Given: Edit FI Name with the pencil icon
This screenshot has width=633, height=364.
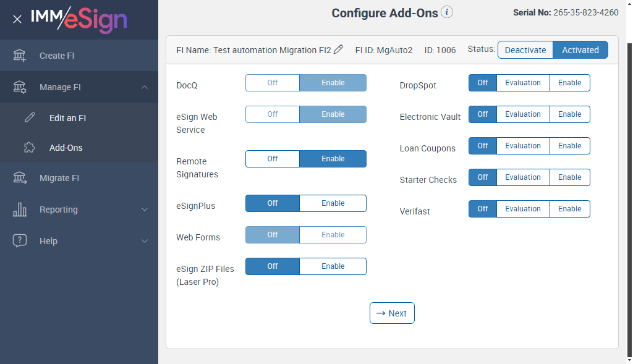Looking at the screenshot, I should [x=338, y=50].
